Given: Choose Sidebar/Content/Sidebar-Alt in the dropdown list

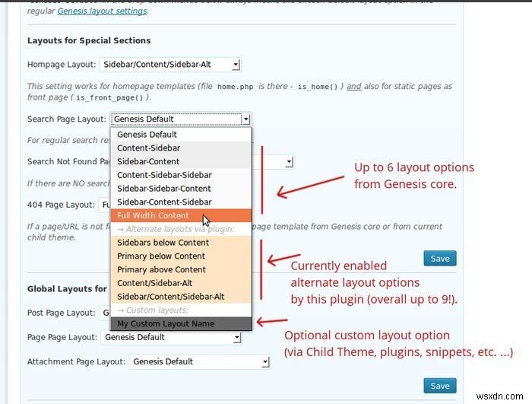Looking at the screenshot, I should click(x=170, y=297).
